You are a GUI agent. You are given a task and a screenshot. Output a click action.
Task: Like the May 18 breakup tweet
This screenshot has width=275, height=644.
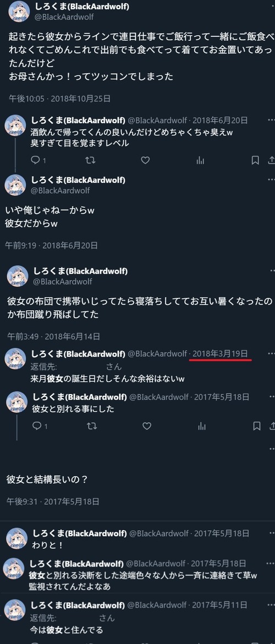pos(147,427)
